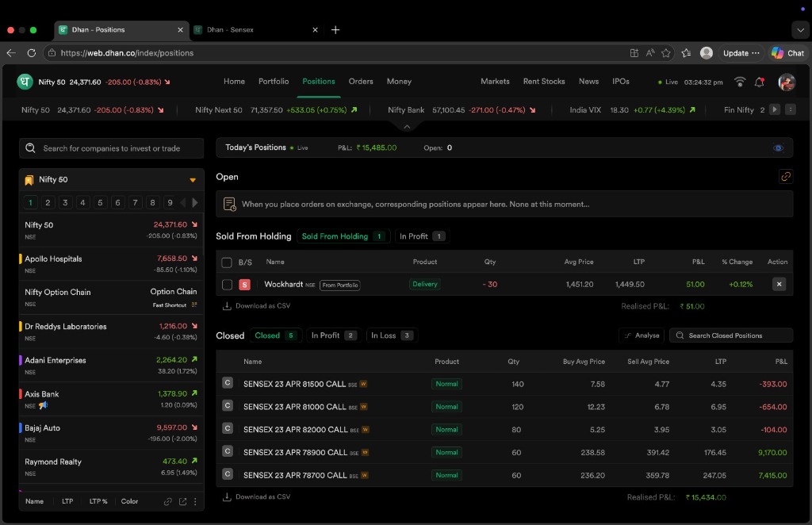
Task: Focus the company search box
Action: (111, 148)
